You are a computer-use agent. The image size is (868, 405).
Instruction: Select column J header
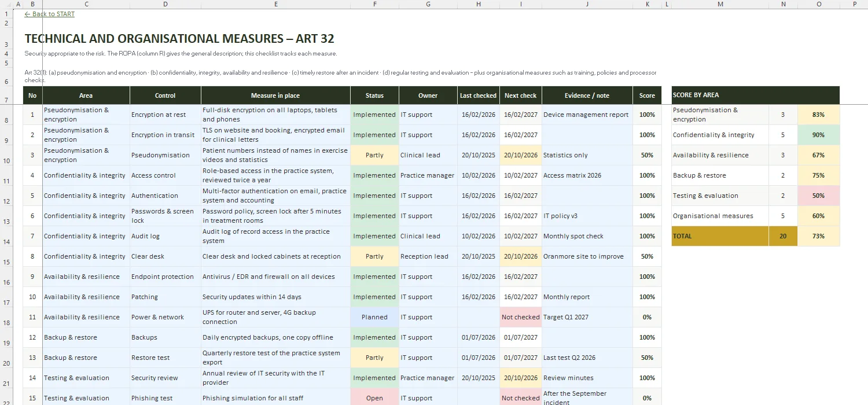click(587, 4)
